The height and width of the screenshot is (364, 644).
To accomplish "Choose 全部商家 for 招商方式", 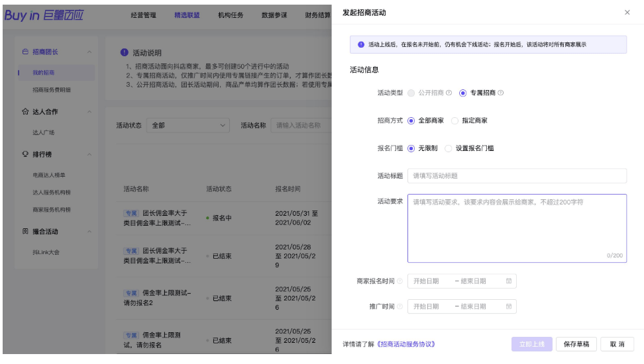I will (411, 120).
